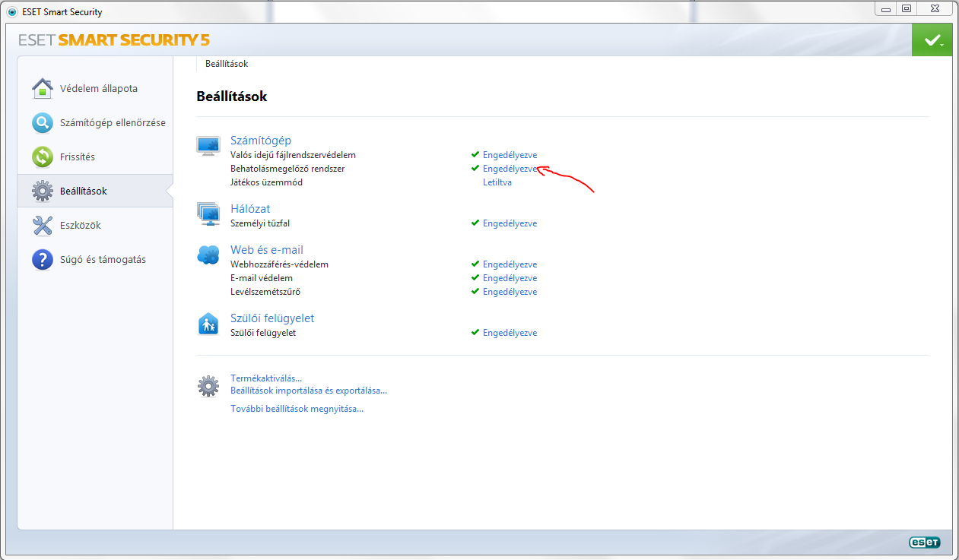
Task: Toggle Valós idejű fájlrendszervédelem Engedélyezve status
Action: (510, 155)
